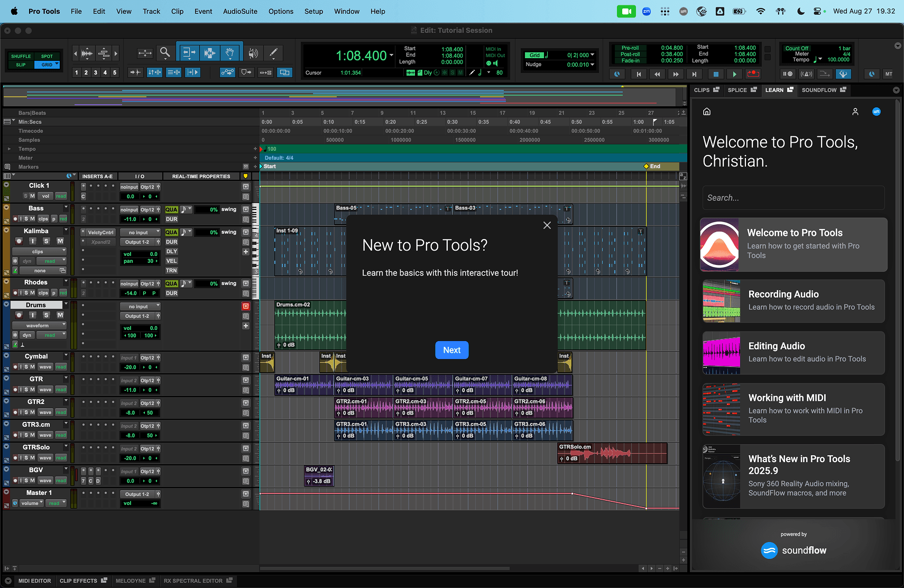904x588 pixels.
Task: Click Next in the tour dialog
Action: click(451, 350)
